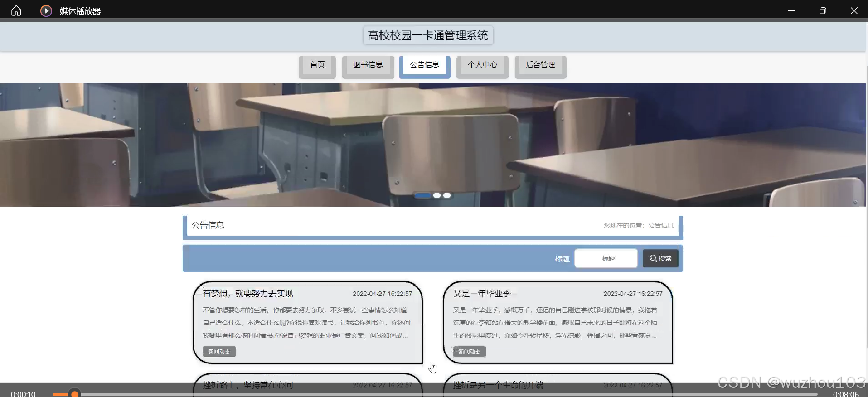The height and width of the screenshot is (397, 868).
Task: Click the date on 又是一年毕业季 card
Action: [x=633, y=294]
